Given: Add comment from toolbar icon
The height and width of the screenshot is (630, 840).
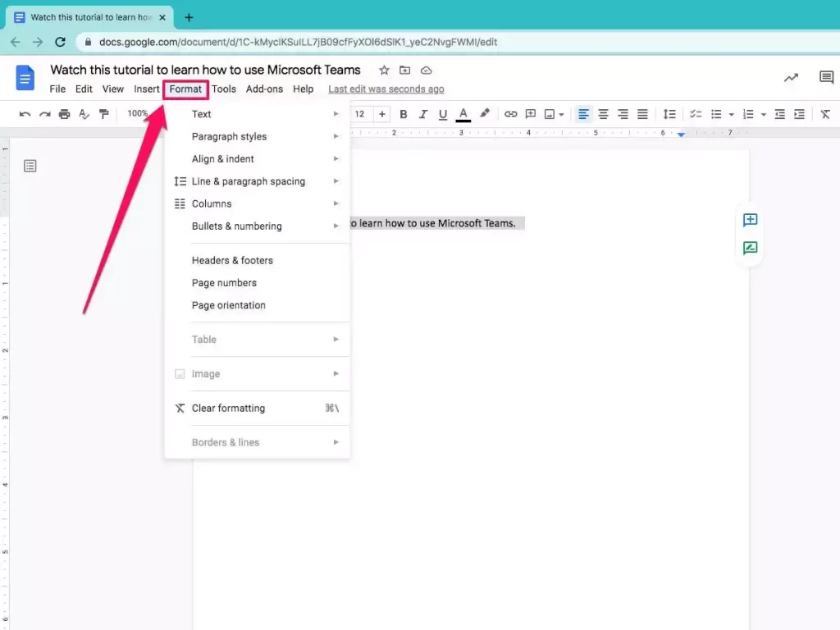Looking at the screenshot, I should coord(531,114).
